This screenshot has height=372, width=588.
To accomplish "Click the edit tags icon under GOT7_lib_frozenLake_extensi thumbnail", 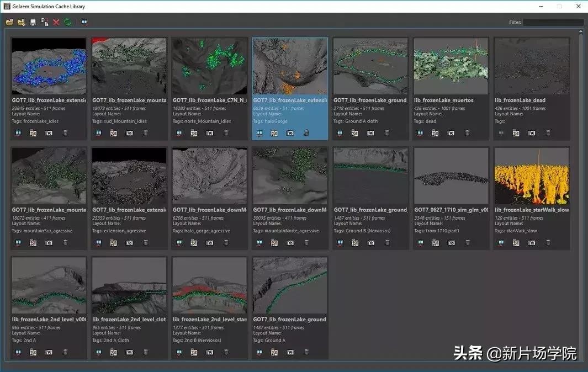I will tap(33, 133).
